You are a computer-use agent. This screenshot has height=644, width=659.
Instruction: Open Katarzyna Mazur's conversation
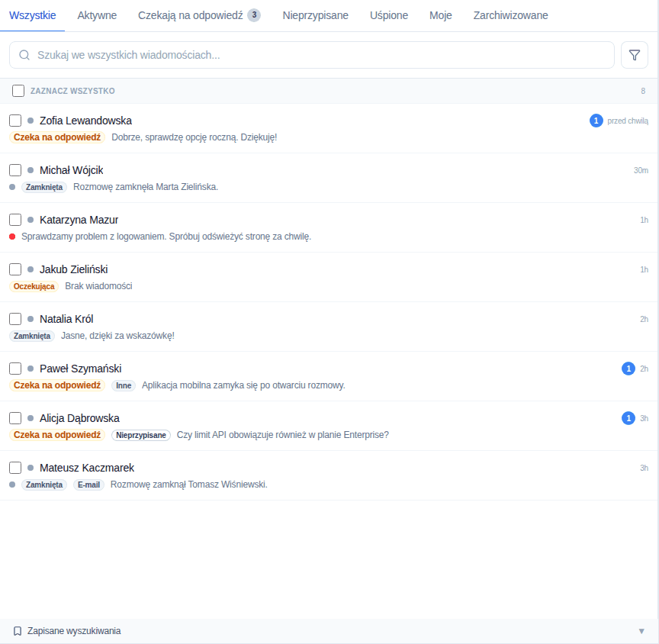coord(329,227)
